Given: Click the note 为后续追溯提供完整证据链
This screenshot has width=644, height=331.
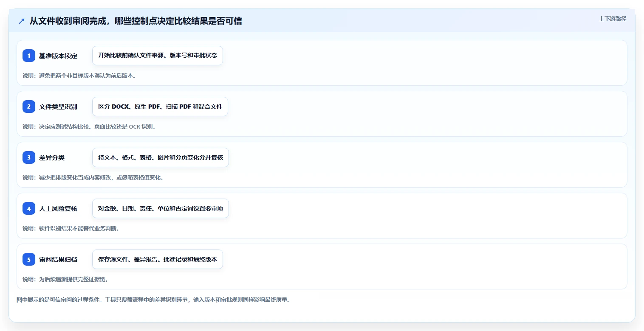Looking at the screenshot, I should 65,279.
